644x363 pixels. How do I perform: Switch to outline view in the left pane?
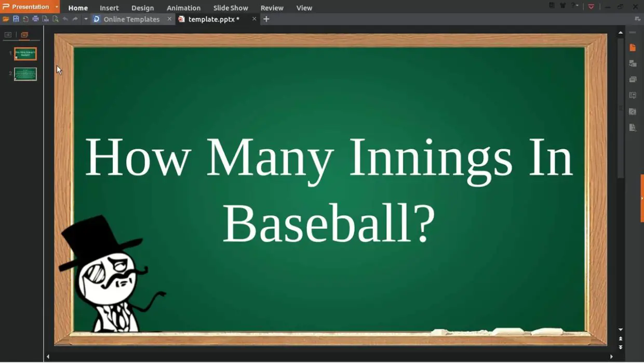7,34
